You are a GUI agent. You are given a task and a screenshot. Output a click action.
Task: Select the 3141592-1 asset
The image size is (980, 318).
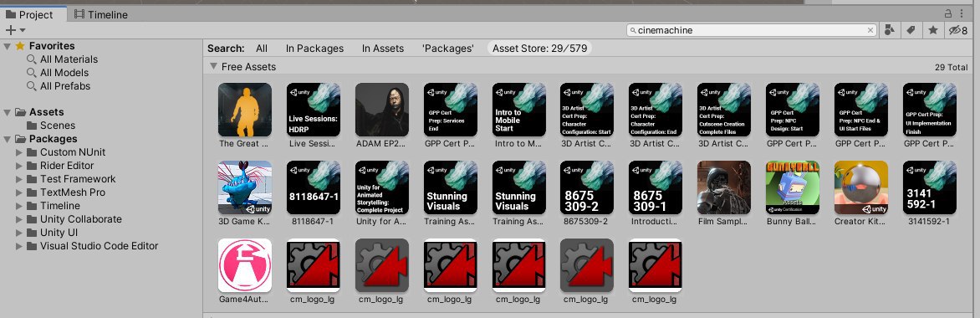(x=929, y=187)
